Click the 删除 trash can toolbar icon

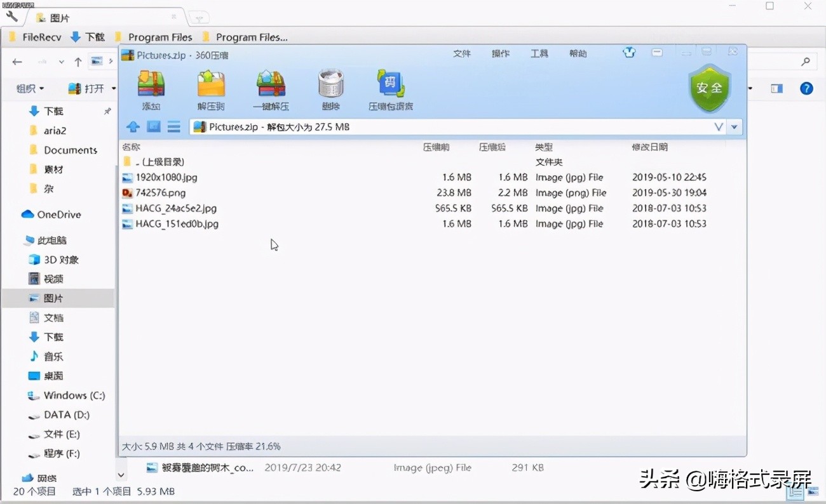pyautogui.click(x=330, y=90)
